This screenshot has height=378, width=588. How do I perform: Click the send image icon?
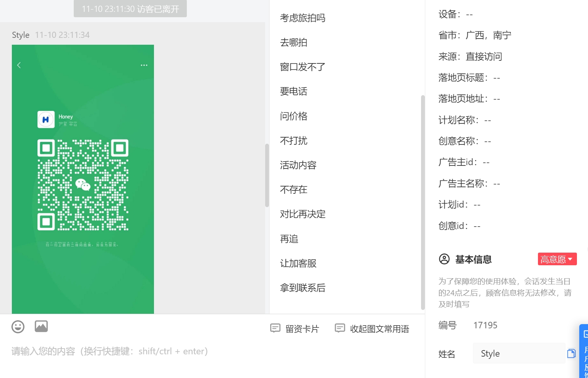tap(41, 326)
